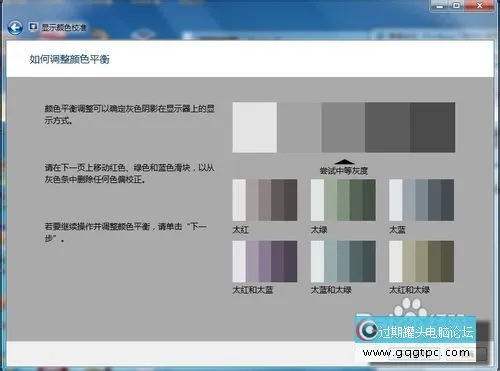Viewport: 500px width, 371px height.
Task: Select the neutral gray sample bar image
Action: [x=344, y=127]
